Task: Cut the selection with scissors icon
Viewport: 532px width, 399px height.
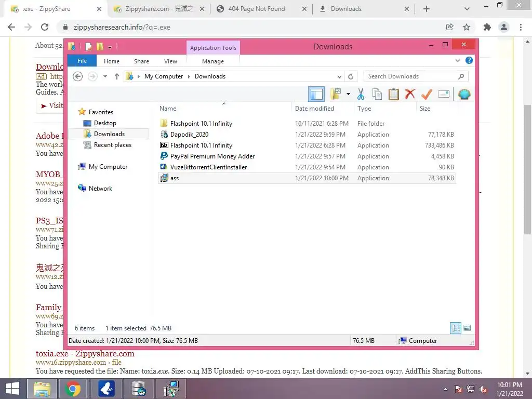Action: 361,94
